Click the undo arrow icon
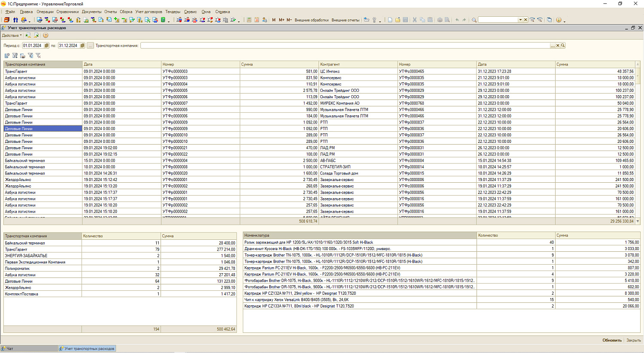 pyautogui.click(x=457, y=20)
